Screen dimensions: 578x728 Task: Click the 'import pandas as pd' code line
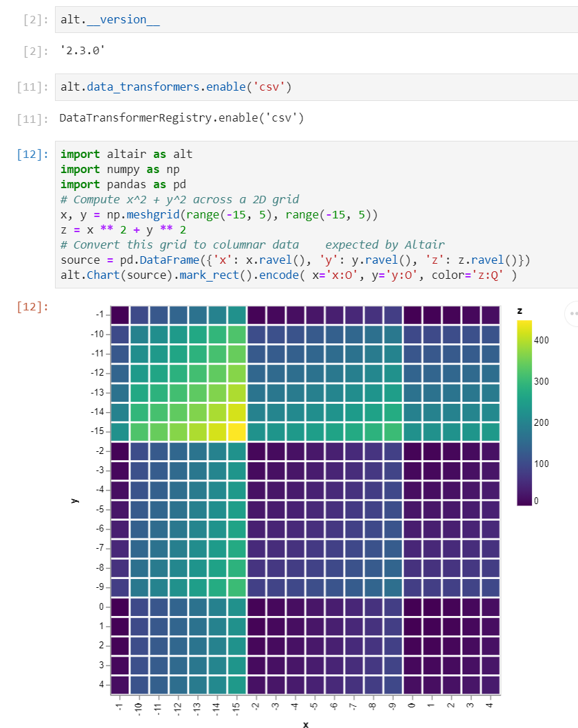point(123,184)
